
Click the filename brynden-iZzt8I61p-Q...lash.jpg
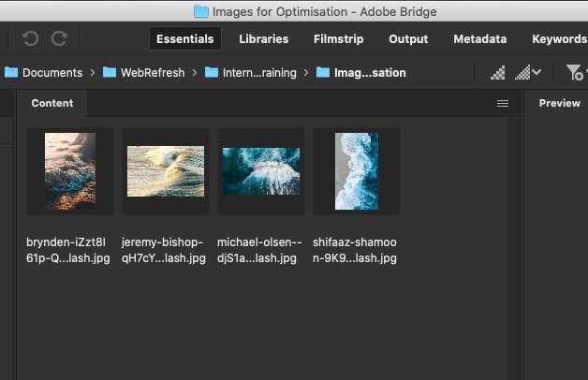click(68, 250)
